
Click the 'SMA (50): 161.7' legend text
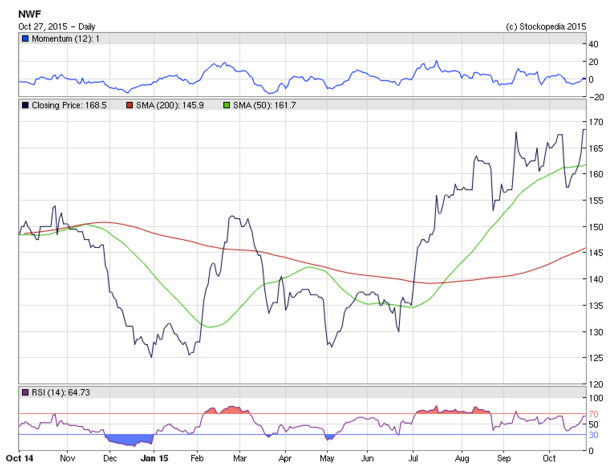point(265,105)
